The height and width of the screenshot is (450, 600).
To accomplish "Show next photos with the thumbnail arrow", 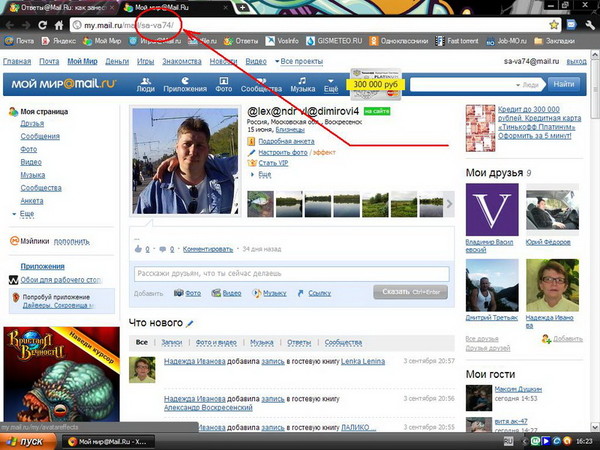I will pyautogui.click(x=450, y=204).
